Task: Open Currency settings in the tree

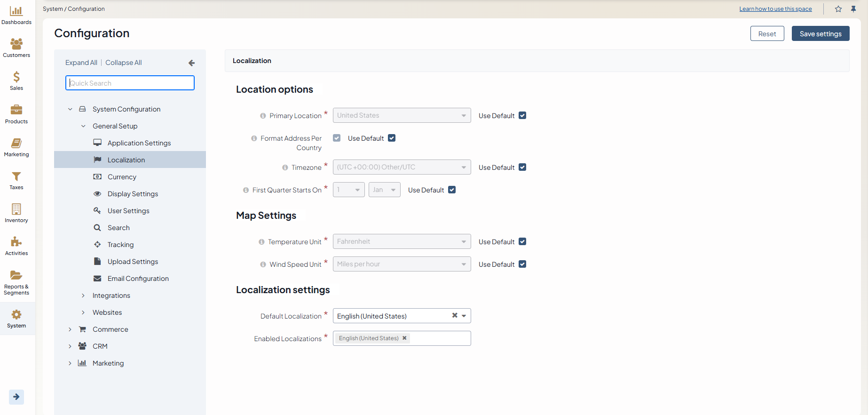Action: tap(122, 177)
